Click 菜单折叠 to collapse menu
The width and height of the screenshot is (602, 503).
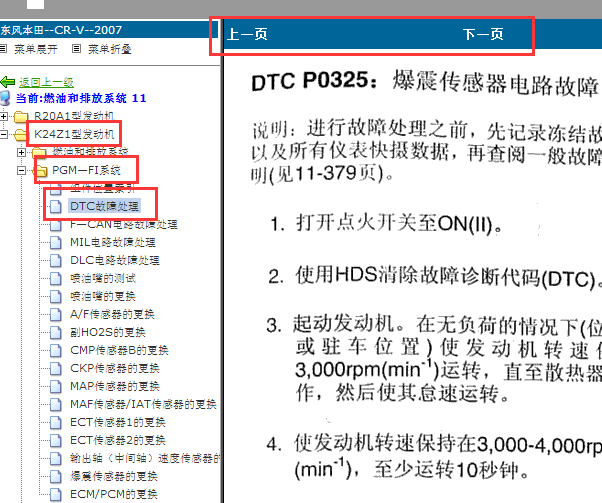(110, 49)
